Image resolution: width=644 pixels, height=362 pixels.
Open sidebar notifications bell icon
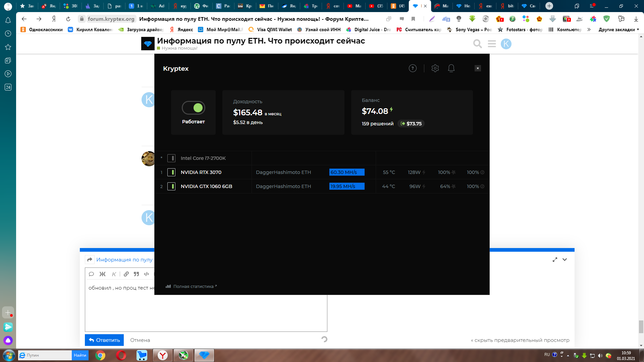8,20
